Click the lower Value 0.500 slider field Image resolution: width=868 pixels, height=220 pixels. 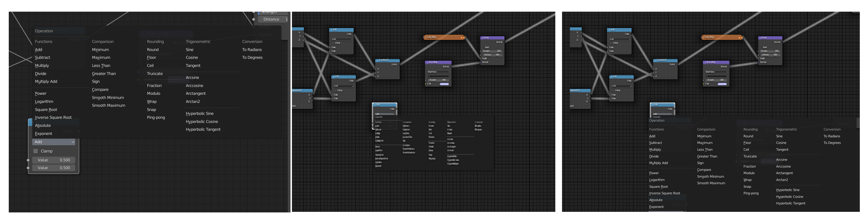[54, 168]
